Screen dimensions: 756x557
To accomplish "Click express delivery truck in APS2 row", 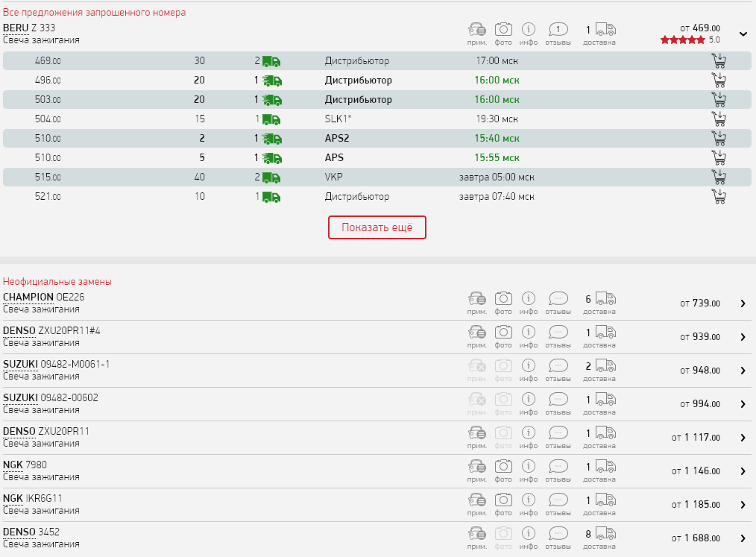I will [272, 139].
